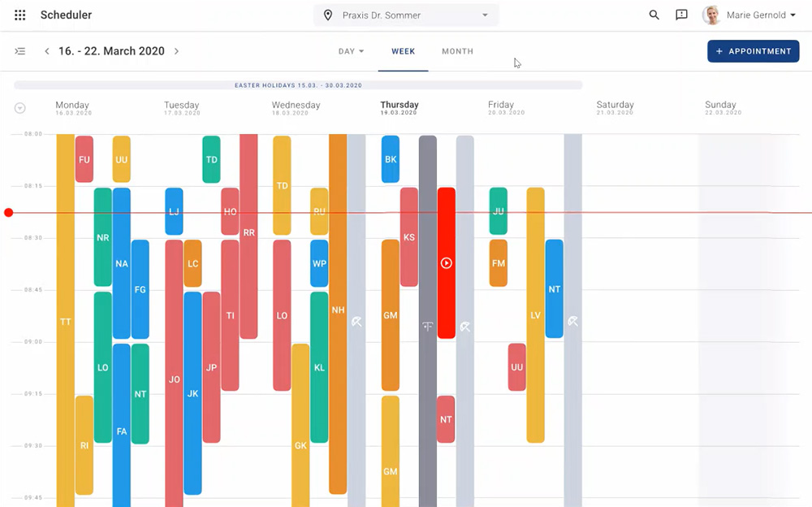Click the red current-time marker dot
812x507 pixels.
coord(9,213)
